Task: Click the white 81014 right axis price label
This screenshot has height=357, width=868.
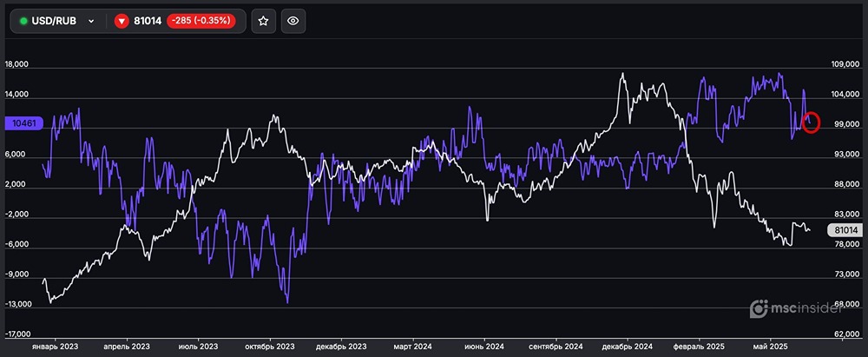Action: pos(845,229)
